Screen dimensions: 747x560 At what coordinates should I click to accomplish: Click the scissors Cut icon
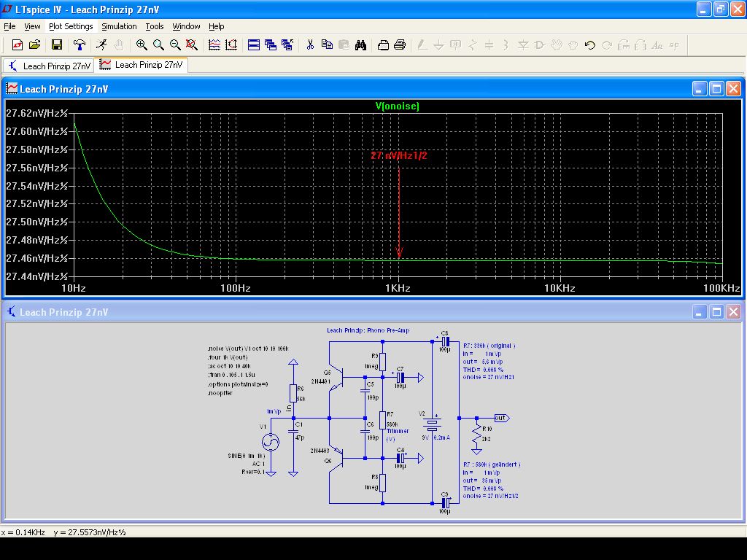point(310,45)
